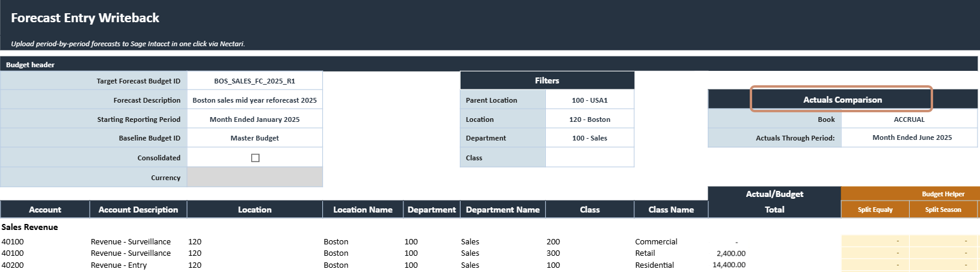
Task: Click the Split Equaly button
Action: click(875, 210)
